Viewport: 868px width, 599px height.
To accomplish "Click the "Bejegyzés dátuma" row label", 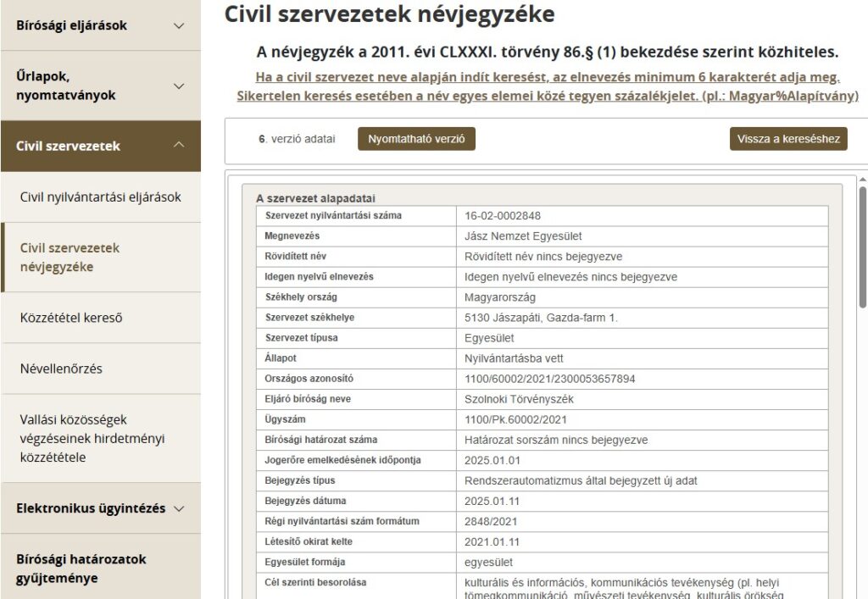I will [305, 501].
